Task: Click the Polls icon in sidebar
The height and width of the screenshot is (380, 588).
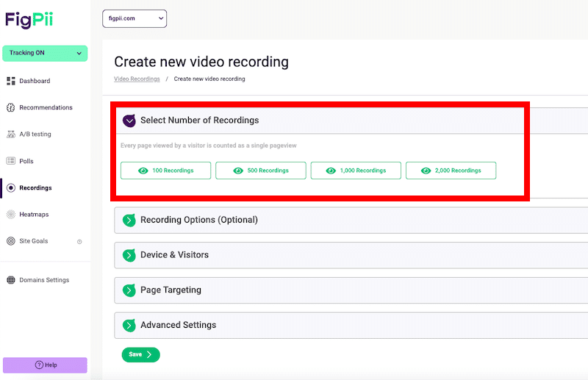Action: 11,161
